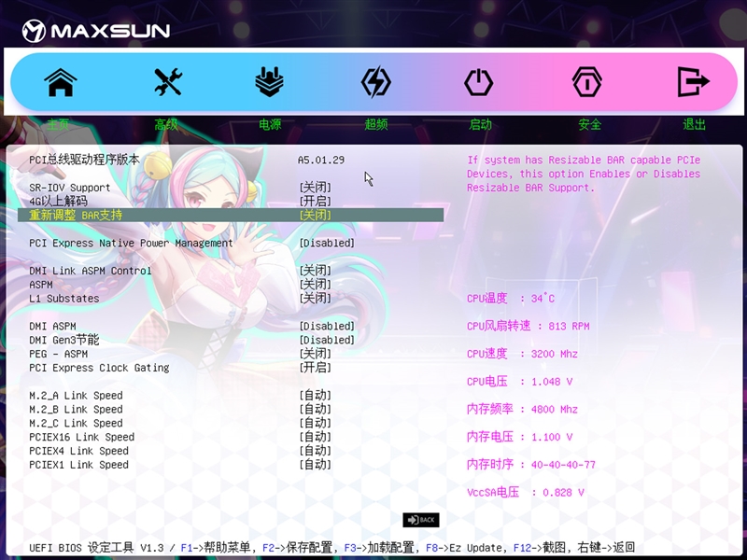Change PEG - ASPM value 关闭
Viewport: 747px width, 560px height.
[315, 354]
